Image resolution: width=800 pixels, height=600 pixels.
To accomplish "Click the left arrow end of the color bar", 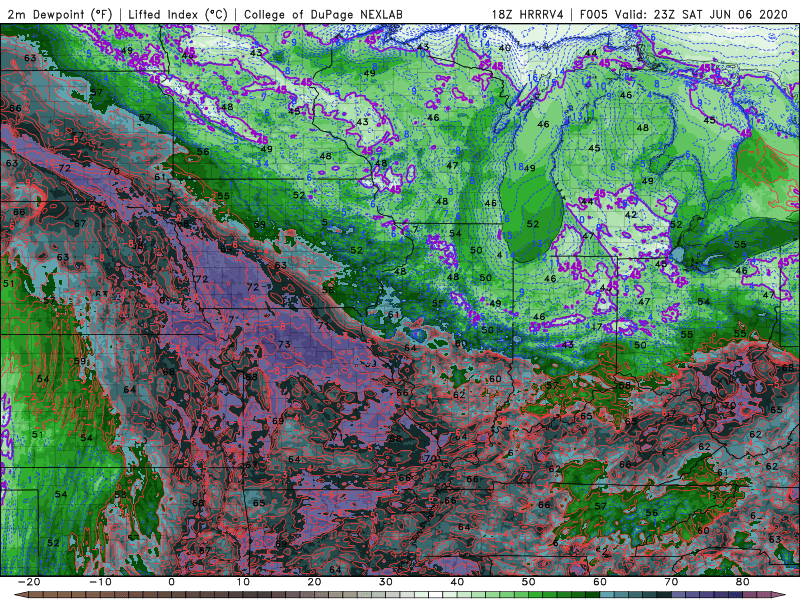I will point(19,595).
